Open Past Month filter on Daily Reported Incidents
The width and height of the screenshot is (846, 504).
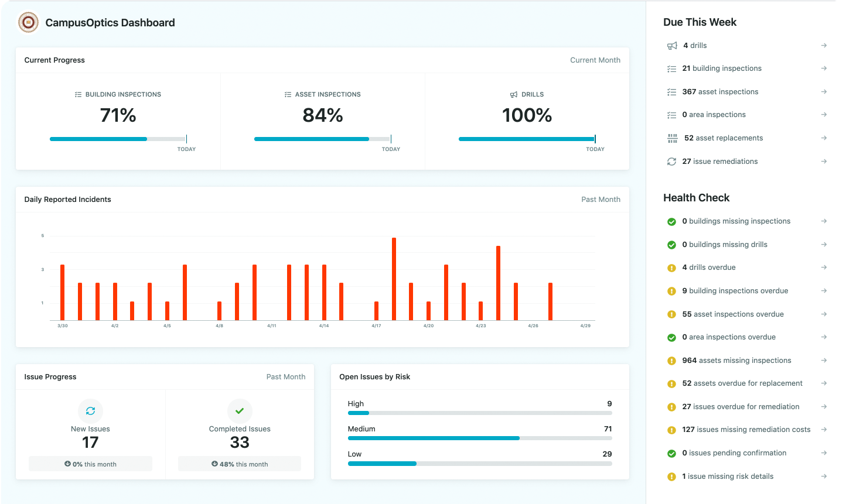point(601,200)
